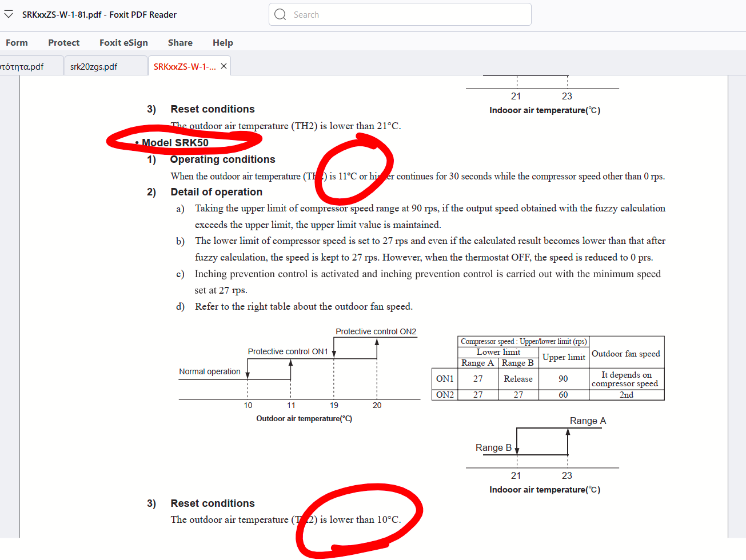Click the sentence 'is lower than 21°C.'
The image size is (746, 560).
point(361,126)
